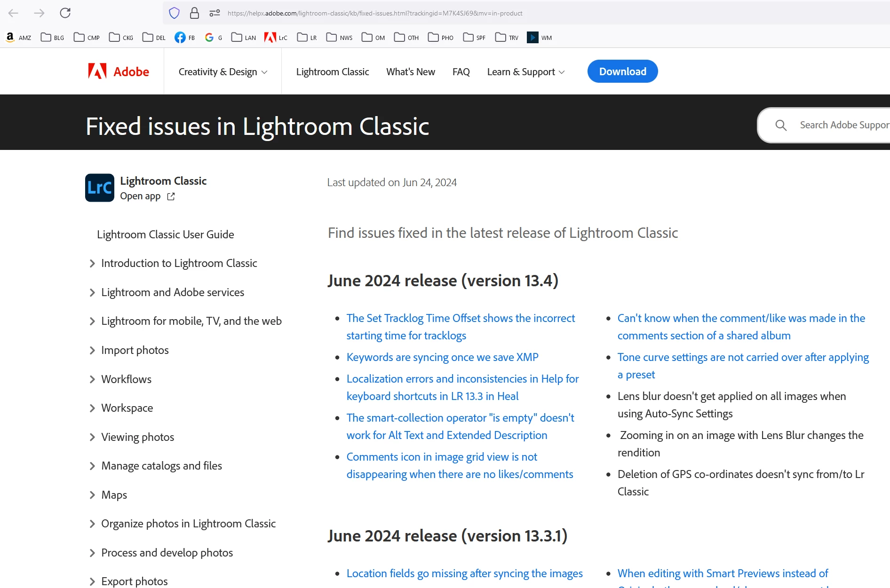Screen dimensions: 890x588
Task: Open the CMP bookmark folder
Action: point(87,38)
